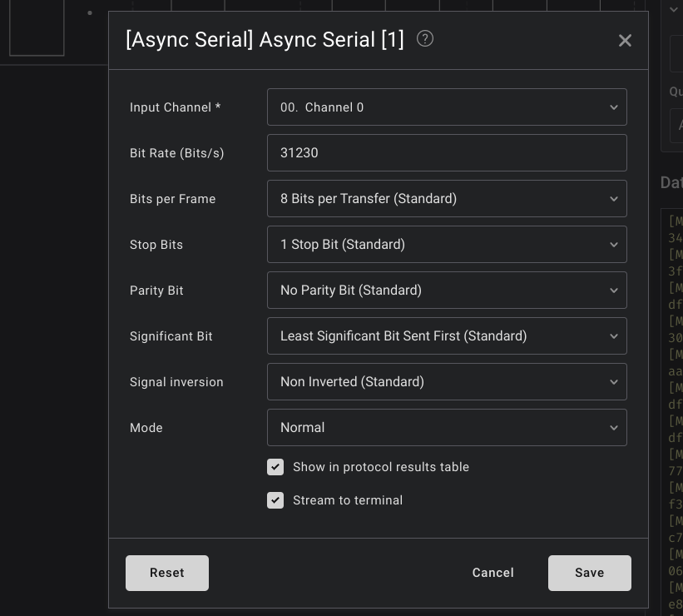Cancel the analyzer settings changes
Screen dimensions: 683x616
coord(493,573)
